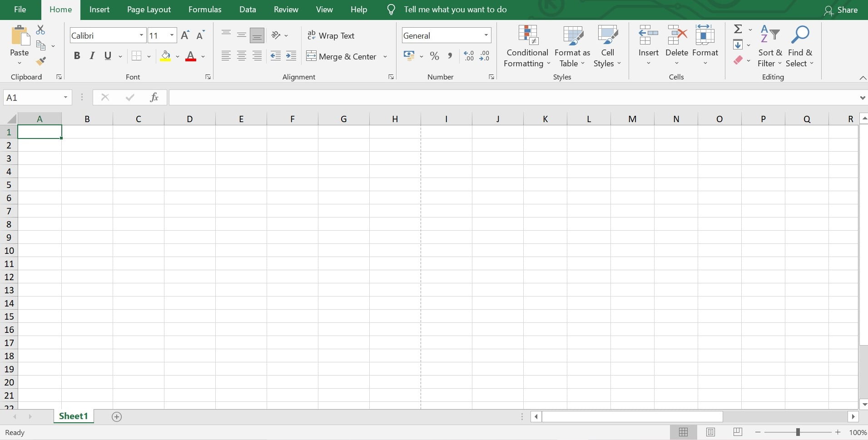Open the Fill Color dropdown arrow
The height and width of the screenshot is (440, 868).
177,56
